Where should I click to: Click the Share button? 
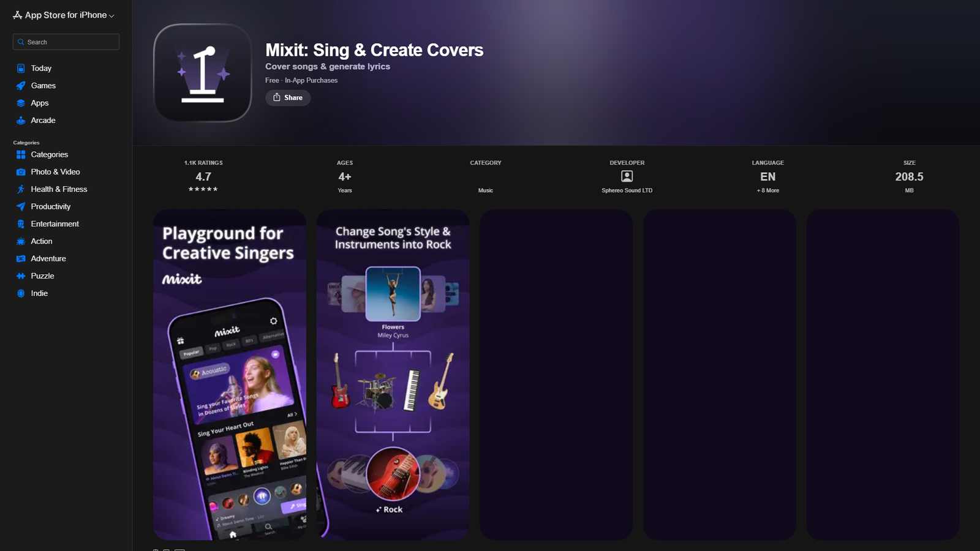(288, 98)
